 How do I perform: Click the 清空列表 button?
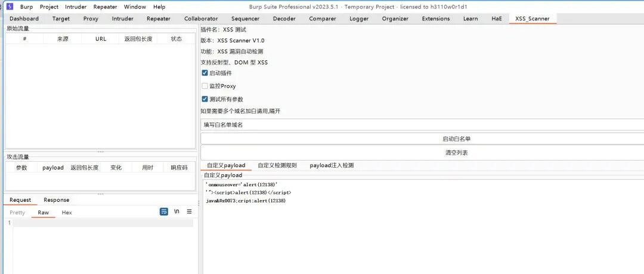(422, 153)
